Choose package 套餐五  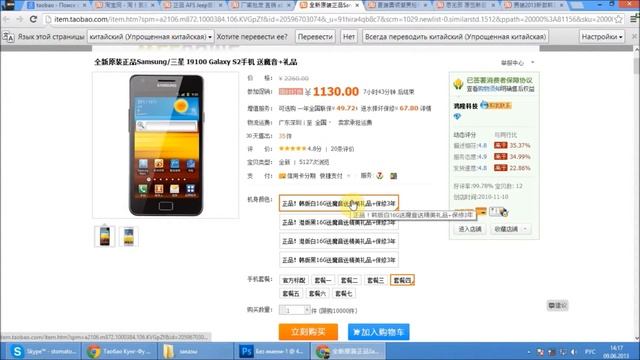click(x=291, y=293)
